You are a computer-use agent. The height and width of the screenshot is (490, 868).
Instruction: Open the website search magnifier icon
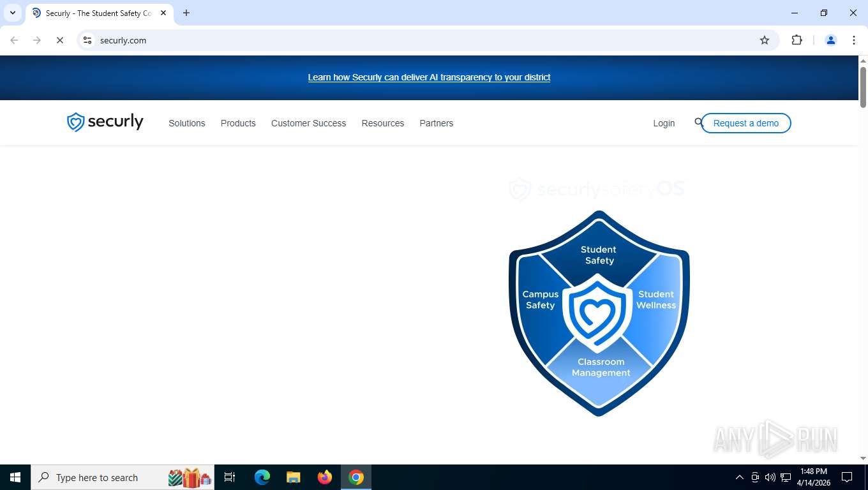[x=698, y=122]
